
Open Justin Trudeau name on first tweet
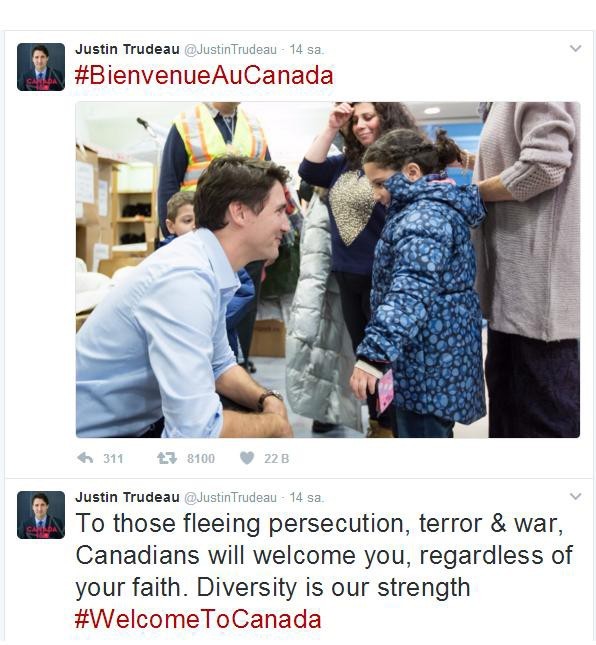[127, 49]
